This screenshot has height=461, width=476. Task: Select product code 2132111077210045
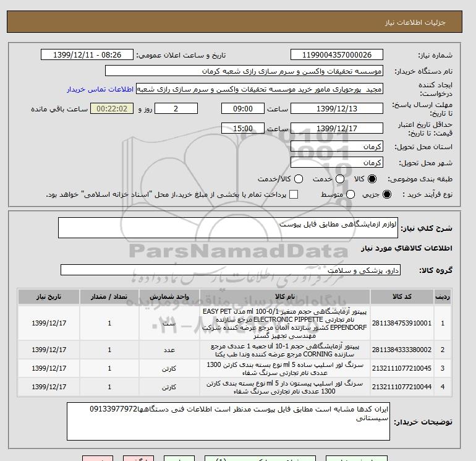coord(402,368)
